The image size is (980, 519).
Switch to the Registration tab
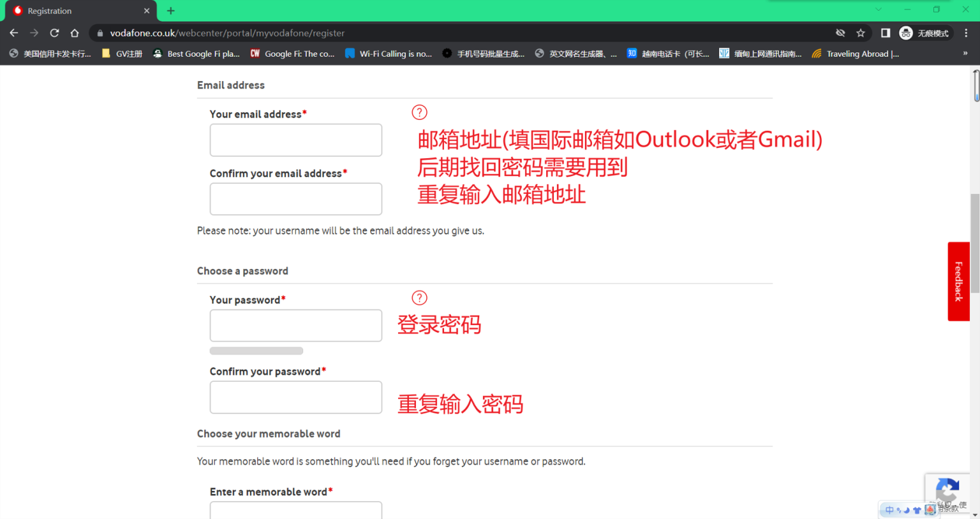point(70,11)
